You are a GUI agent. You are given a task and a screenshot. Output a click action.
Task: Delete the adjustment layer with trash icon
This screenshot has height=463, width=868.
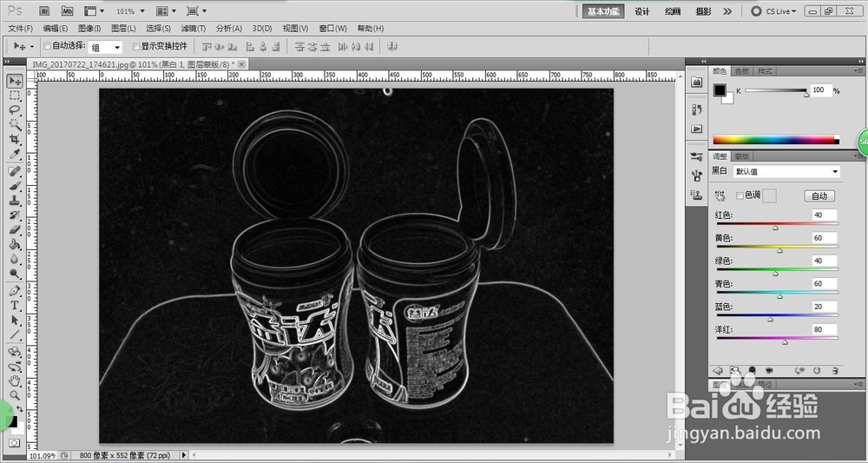[x=835, y=371]
